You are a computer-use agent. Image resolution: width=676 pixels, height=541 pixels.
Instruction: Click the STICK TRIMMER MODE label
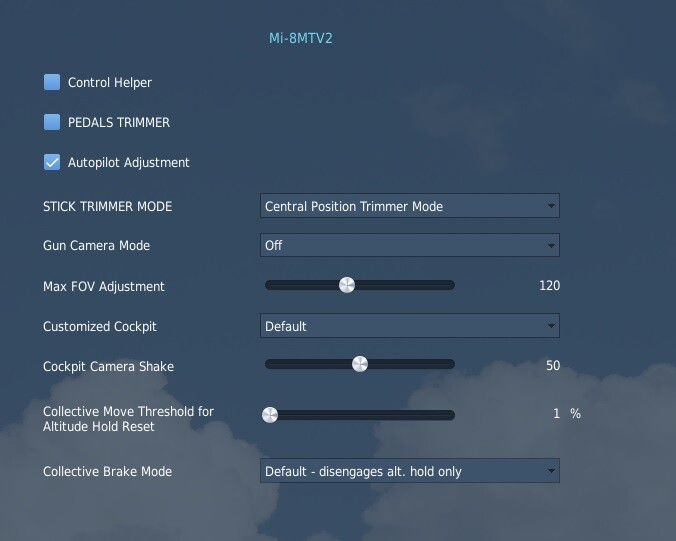pos(107,206)
